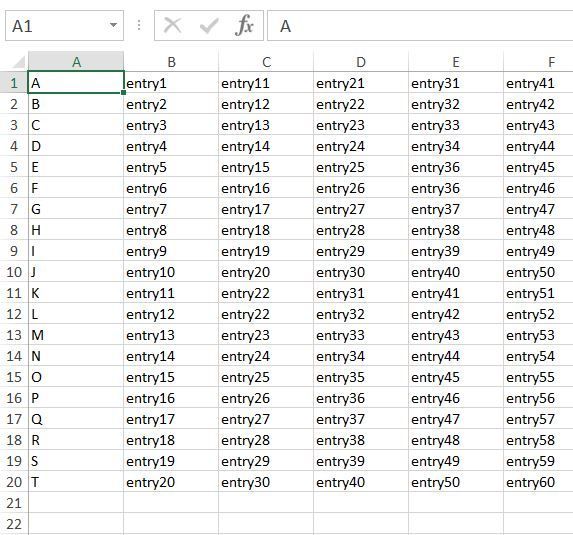Click the Cancel X icon in formula bar
The image size is (573, 535).
[x=172, y=26]
